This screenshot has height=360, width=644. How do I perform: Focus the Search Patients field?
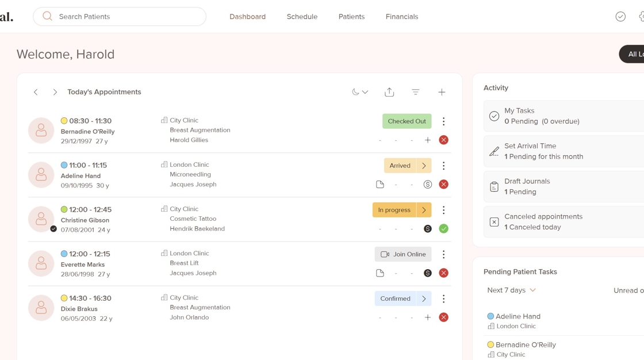(120, 17)
